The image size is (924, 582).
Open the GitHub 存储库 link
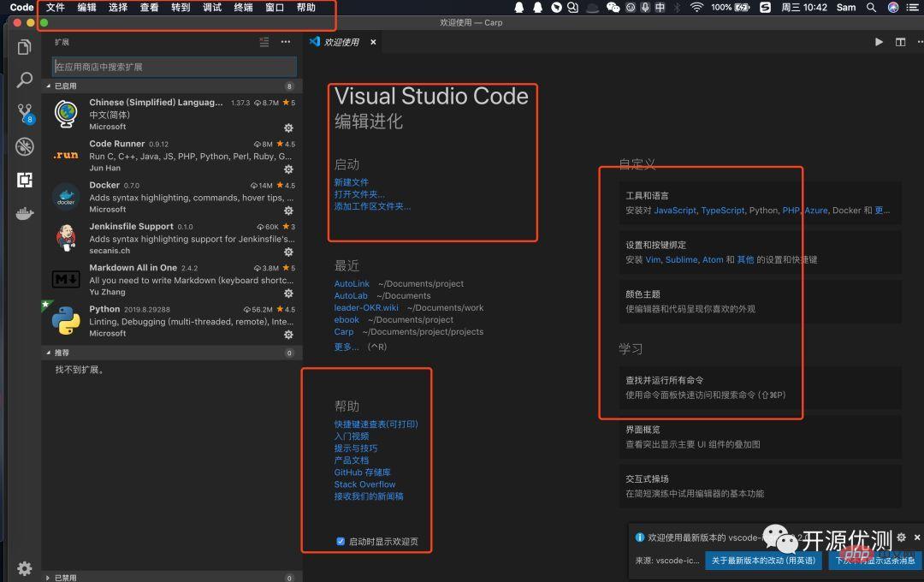363,472
